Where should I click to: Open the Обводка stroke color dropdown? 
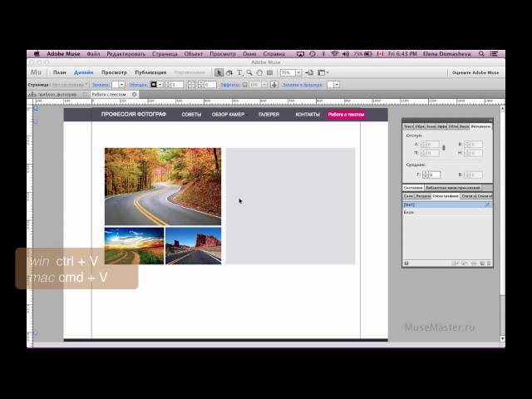point(160,85)
